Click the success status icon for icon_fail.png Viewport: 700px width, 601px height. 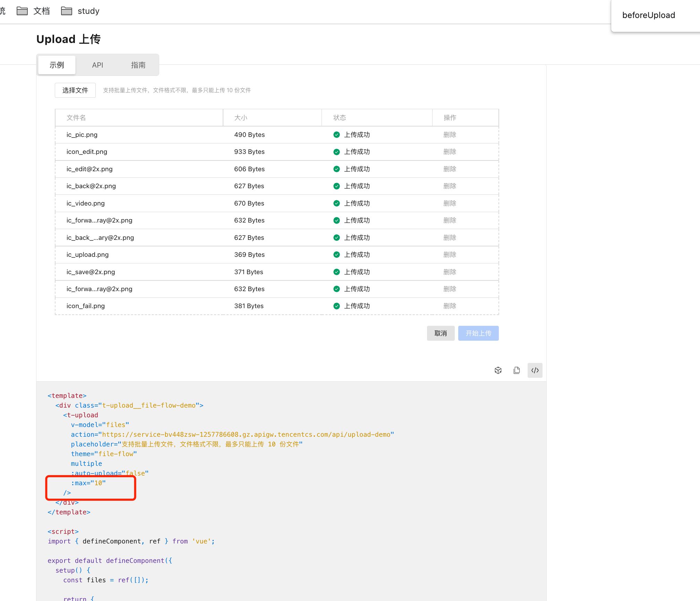point(336,306)
